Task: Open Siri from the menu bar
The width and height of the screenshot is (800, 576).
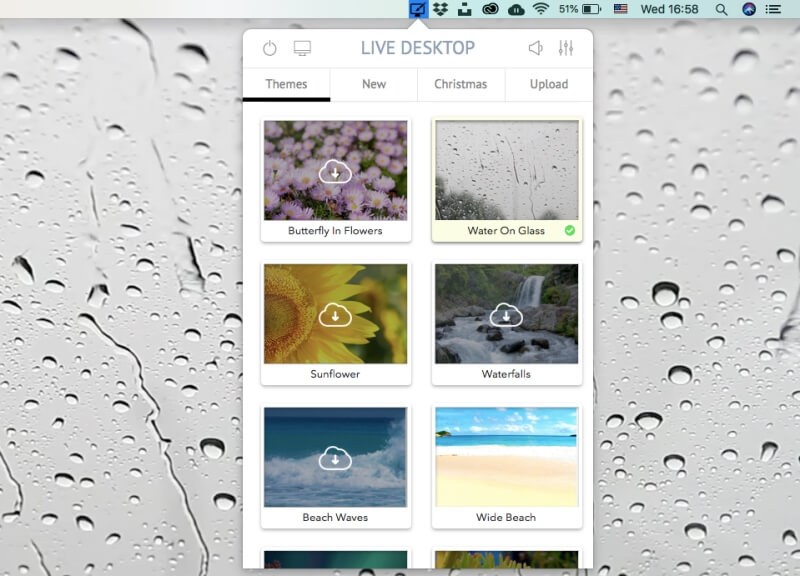Action: [748, 9]
